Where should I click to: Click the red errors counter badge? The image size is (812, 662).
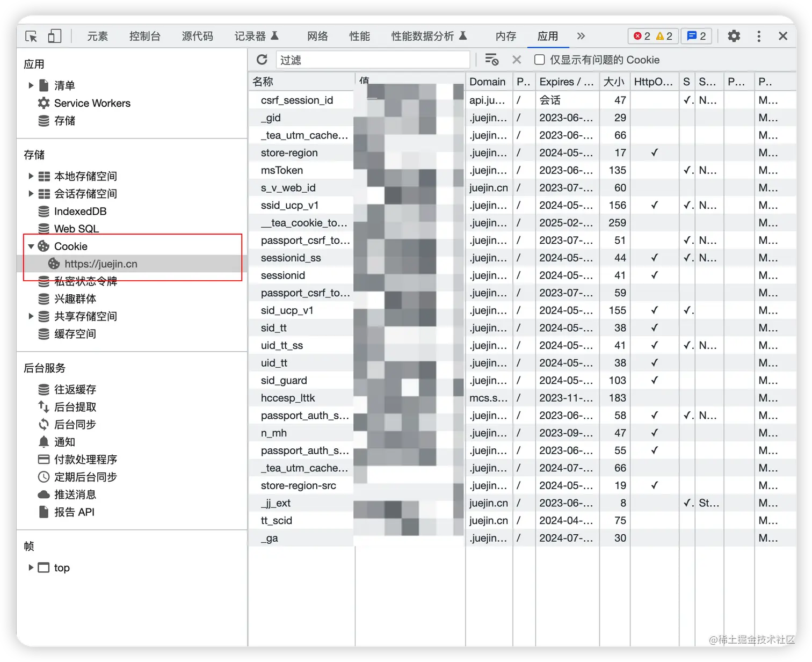[x=642, y=36]
